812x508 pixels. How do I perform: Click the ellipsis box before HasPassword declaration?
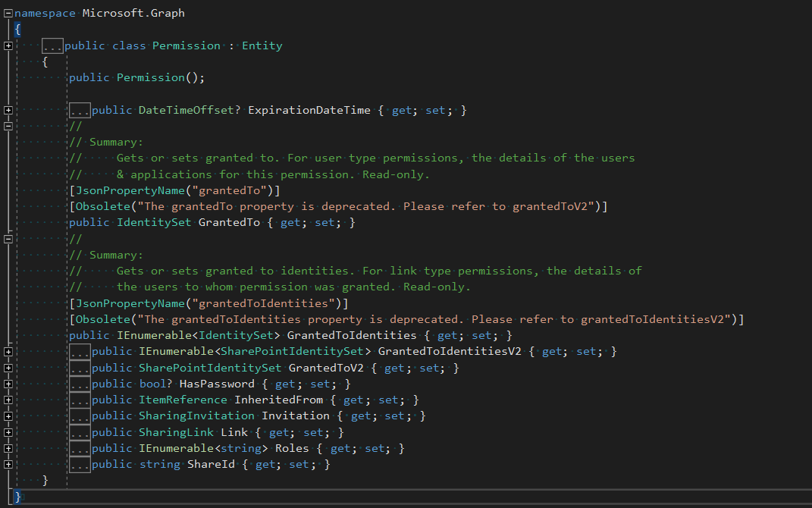point(80,384)
